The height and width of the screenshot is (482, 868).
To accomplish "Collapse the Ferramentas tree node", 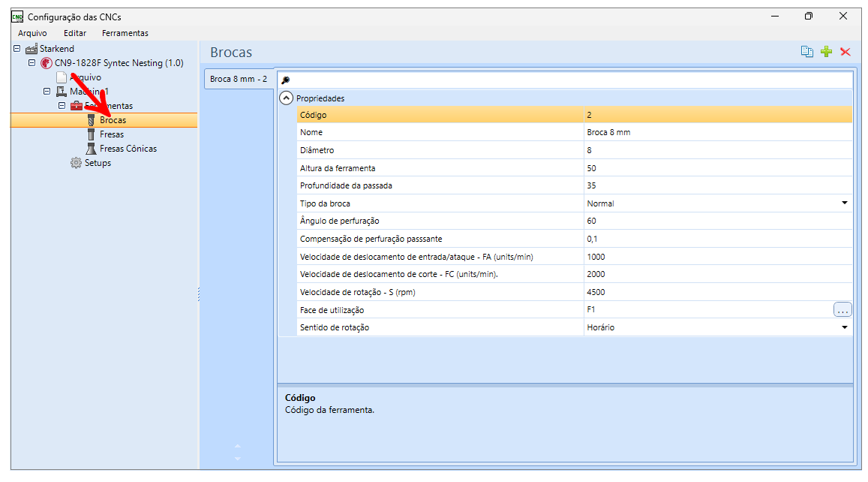I will point(62,106).
